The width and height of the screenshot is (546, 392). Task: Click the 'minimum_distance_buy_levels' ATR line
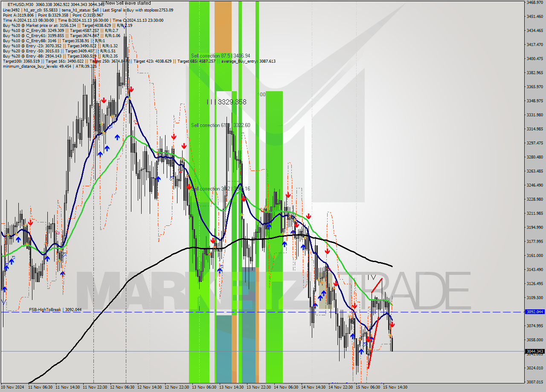point(50,66)
